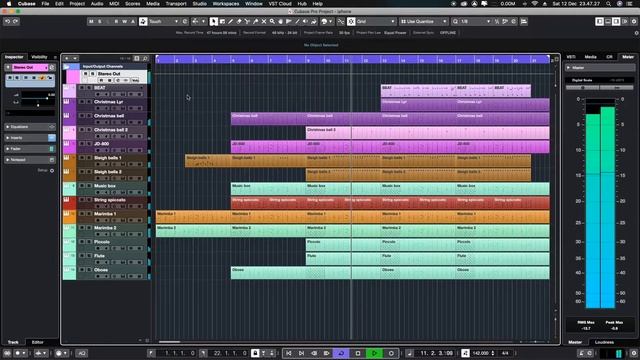Select the Time Warp tool
The height and width of the screenshot is (360, 640).
click(289, 21)
